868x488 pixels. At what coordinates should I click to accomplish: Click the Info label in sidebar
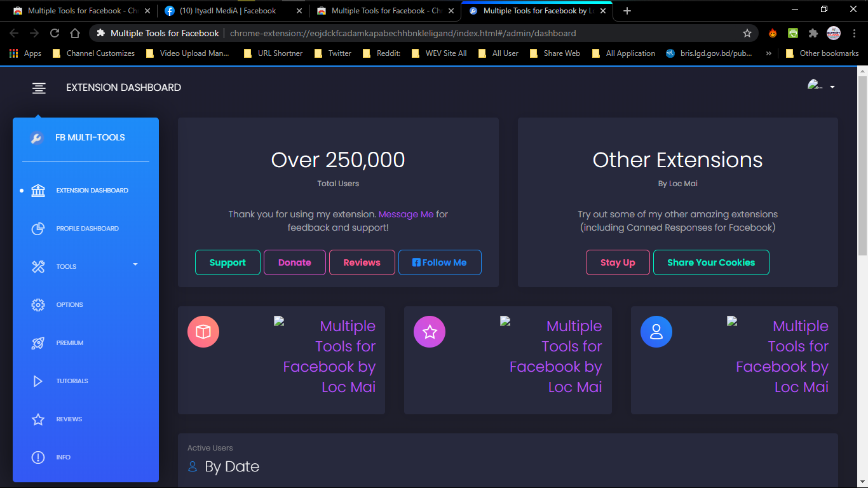(63, 457)
